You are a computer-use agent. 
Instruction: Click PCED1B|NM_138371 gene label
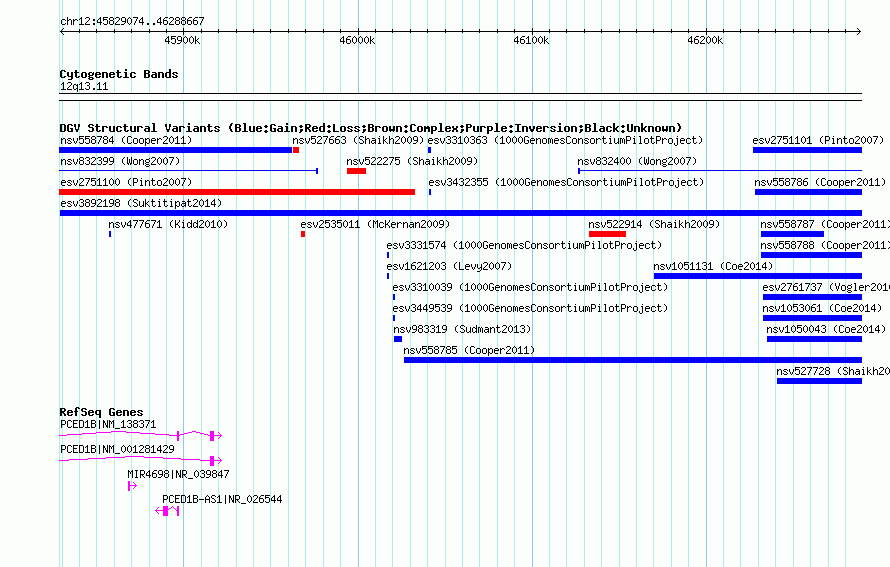coord(108,425)
